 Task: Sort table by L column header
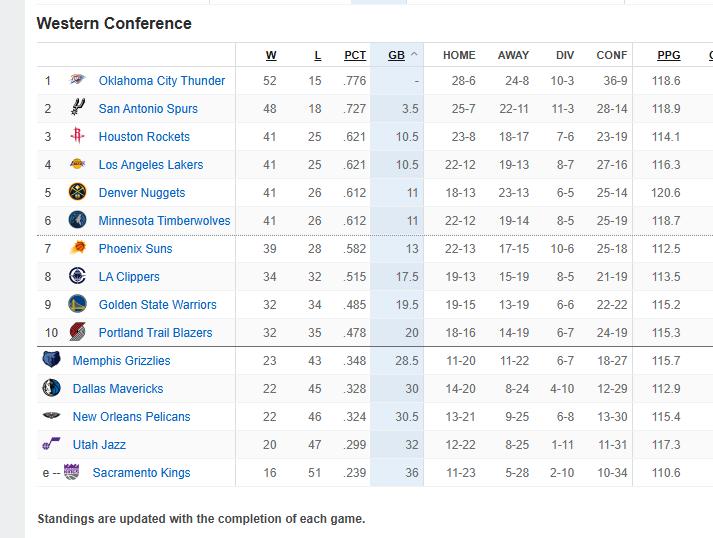318,56
